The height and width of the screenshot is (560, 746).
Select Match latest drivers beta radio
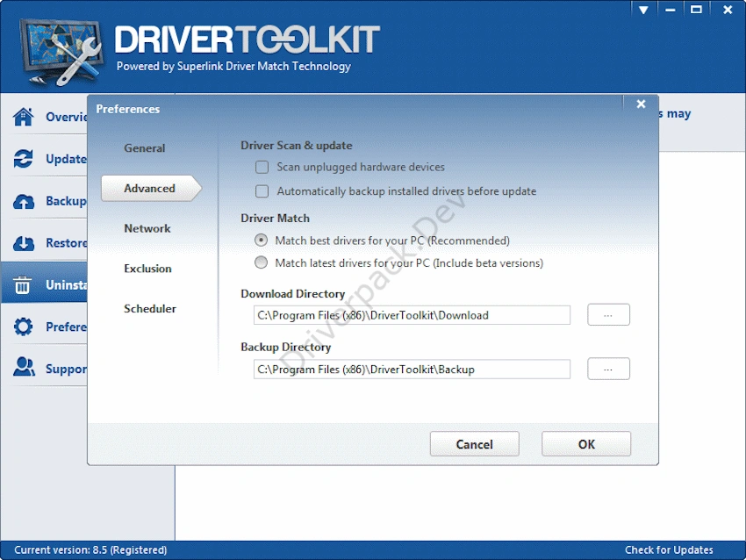261,262
